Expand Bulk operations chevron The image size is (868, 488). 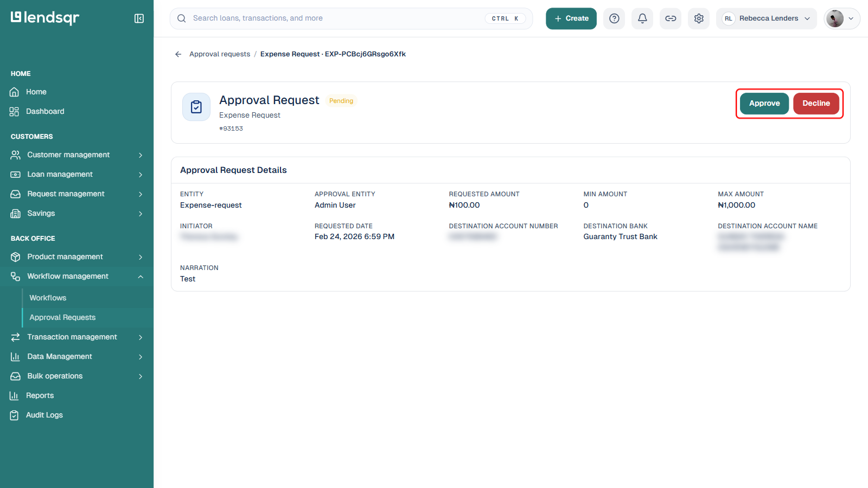click(x=141, y=376)
